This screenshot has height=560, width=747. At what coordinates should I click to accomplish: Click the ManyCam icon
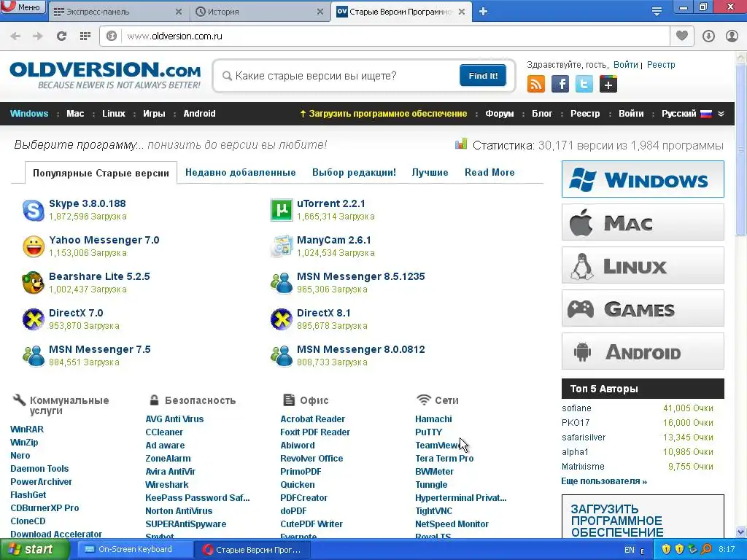point(282,246)
